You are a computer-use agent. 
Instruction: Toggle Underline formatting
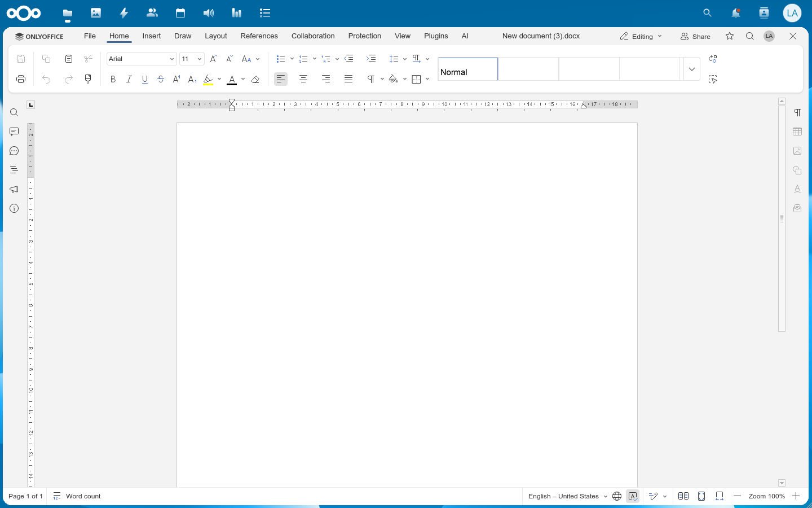145,80
